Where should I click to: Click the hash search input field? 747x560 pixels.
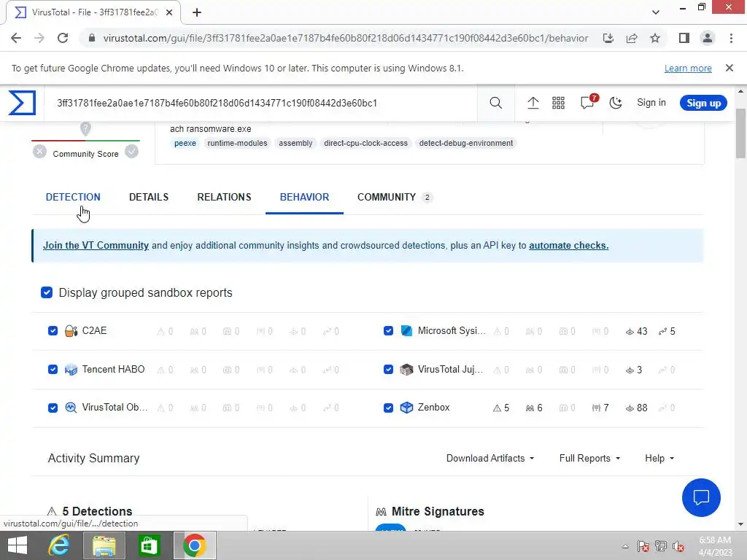click(x=260, y=103)
